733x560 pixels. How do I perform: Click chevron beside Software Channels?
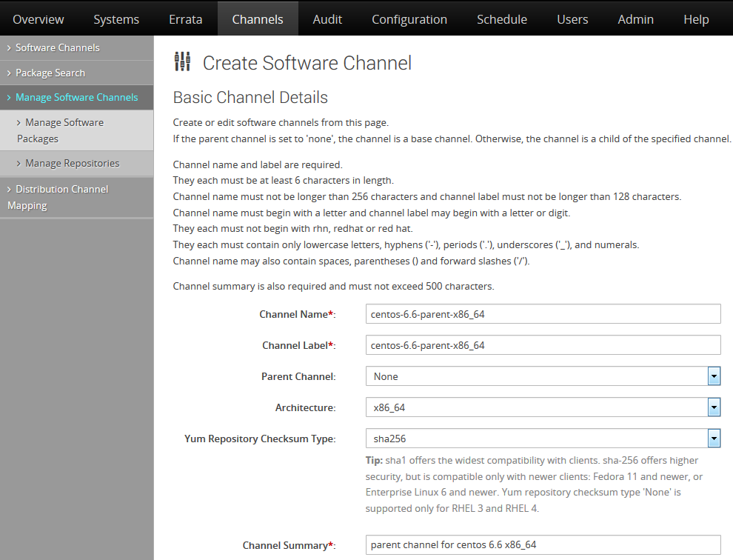point(9,47)
